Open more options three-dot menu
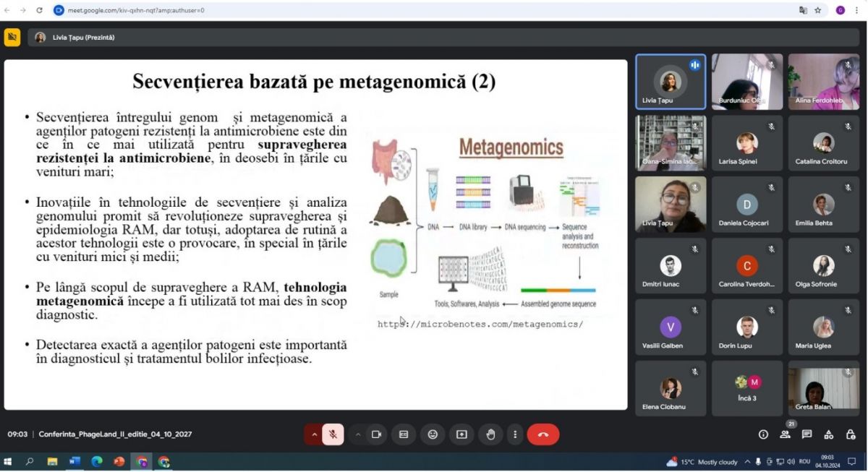Image resolution: width=868 pixels, height=472 pixels. point(515,434)
